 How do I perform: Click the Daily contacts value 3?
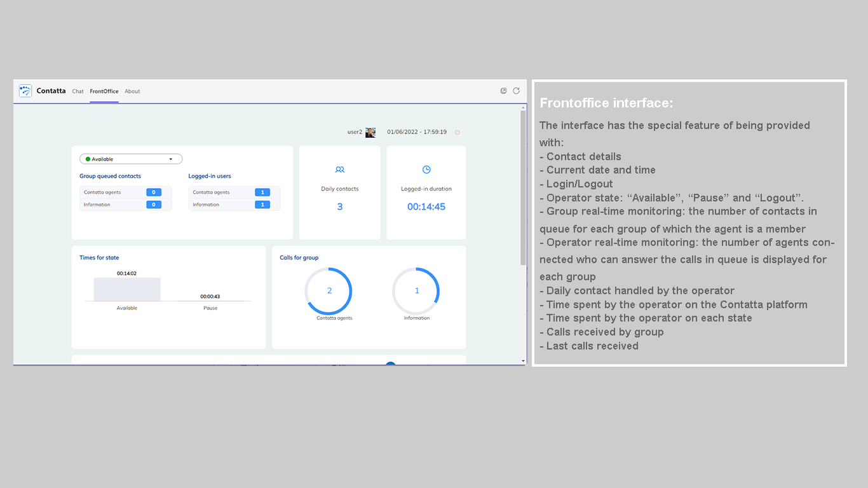point(340,207)
